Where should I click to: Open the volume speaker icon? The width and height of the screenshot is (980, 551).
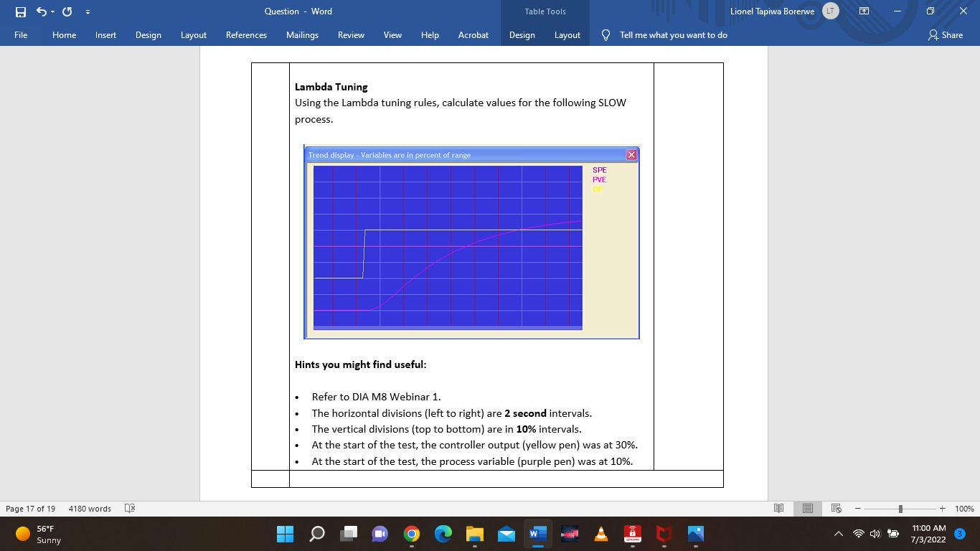[x=875, y=534]
